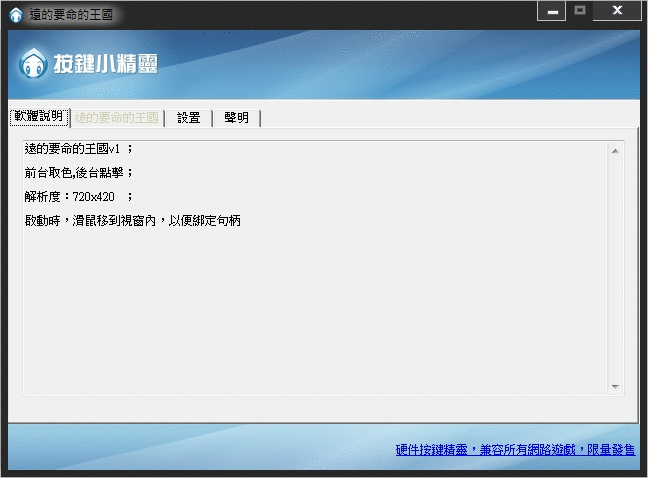
Task: Click the line 前台取色,後台點擊
Action: pos(78,172)
